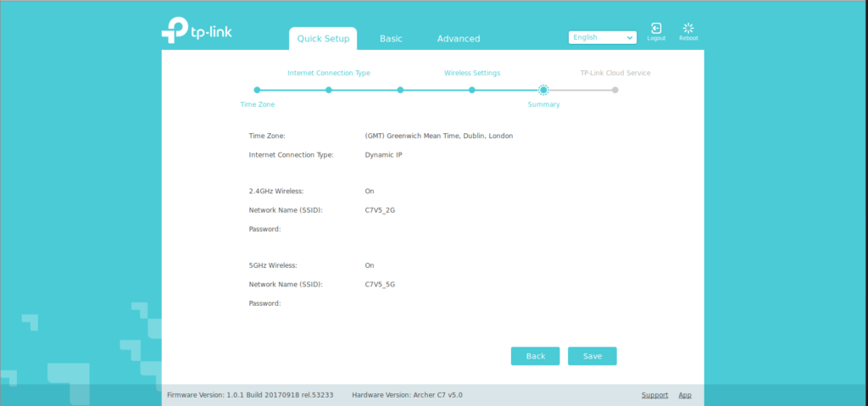
Task: Click the highlighted Summary step dot
Action: pos(543,90)
